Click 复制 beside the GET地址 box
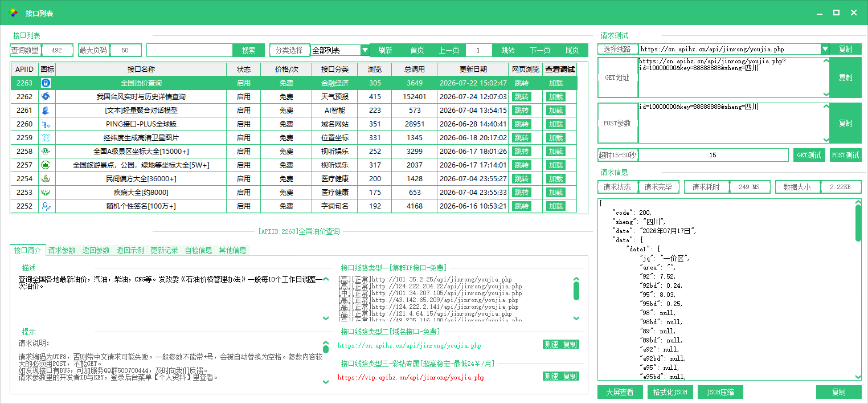 tap(846, 77)
